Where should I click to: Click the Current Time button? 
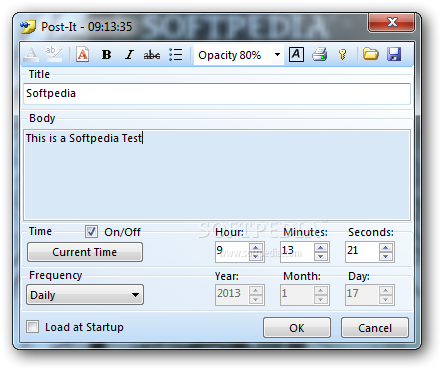[85, 252]
